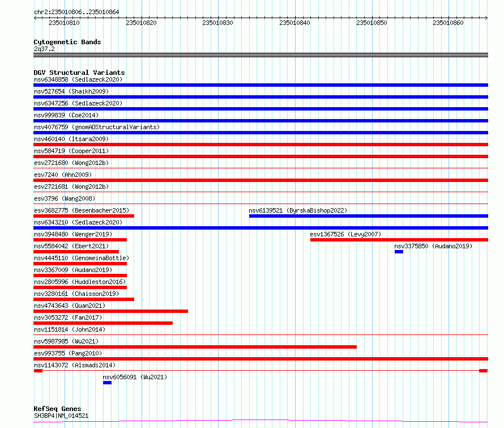Image resolution: width=504 pixels, height=428 pixels.
Task: Open the nsv527654 (Shaikh2009) variant
Action: coord(71,91)
